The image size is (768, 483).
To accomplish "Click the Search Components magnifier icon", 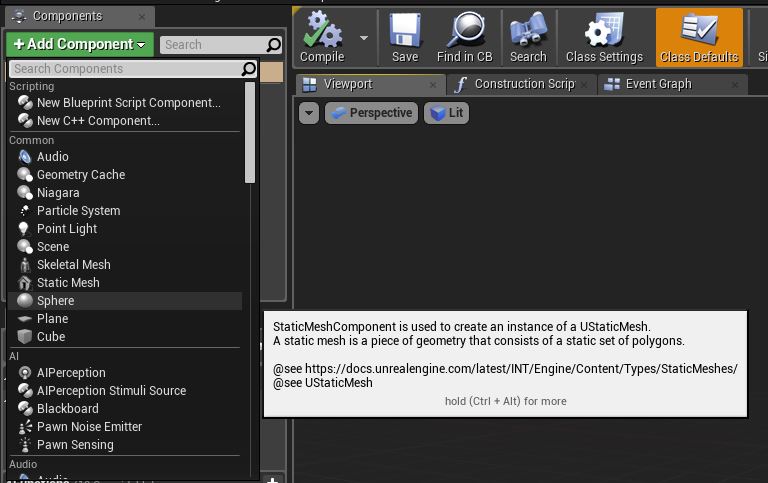I will (249, 69).
